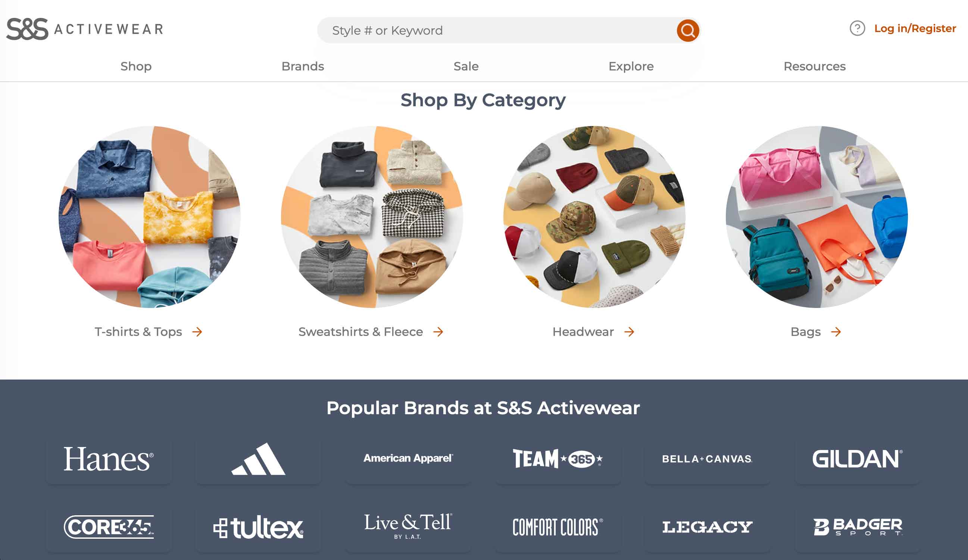The image size is (968, 560).
Task: Follow the T-shirts & Tops link
Action: pyautogui.click(x=138, y=332)
